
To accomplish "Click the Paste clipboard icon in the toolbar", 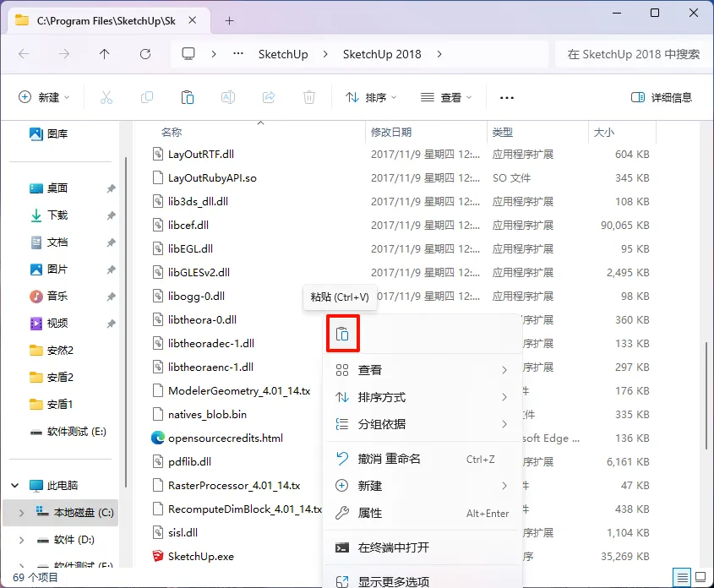I will [187, 97].
